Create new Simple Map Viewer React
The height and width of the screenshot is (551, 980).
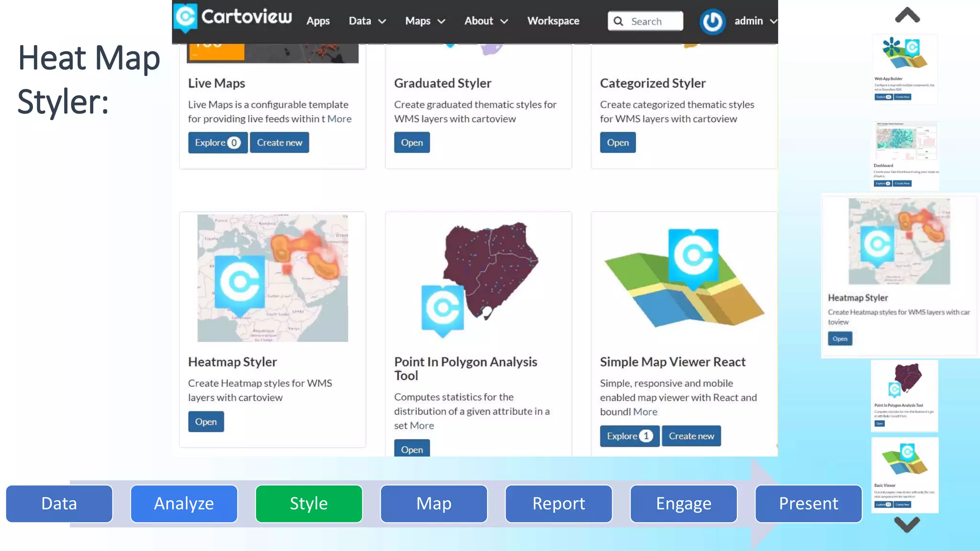point(691,436)
